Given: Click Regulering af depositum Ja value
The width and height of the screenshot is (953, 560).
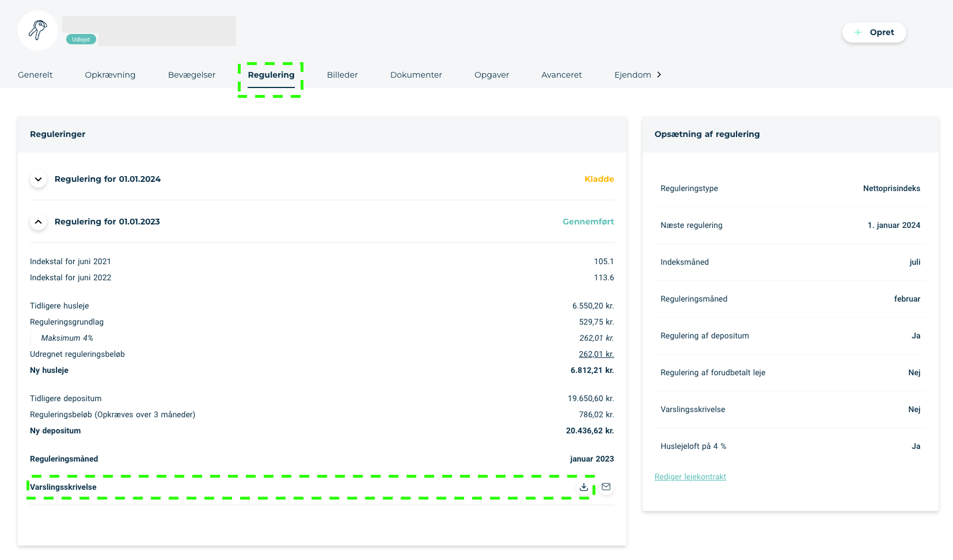Looking at the screenshot, I should pyautogui.click(x=916, y=336).
